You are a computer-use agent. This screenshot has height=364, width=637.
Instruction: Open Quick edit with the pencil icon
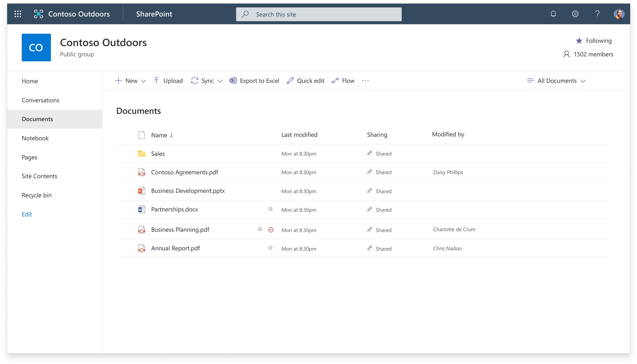click(x=290, y=81)
